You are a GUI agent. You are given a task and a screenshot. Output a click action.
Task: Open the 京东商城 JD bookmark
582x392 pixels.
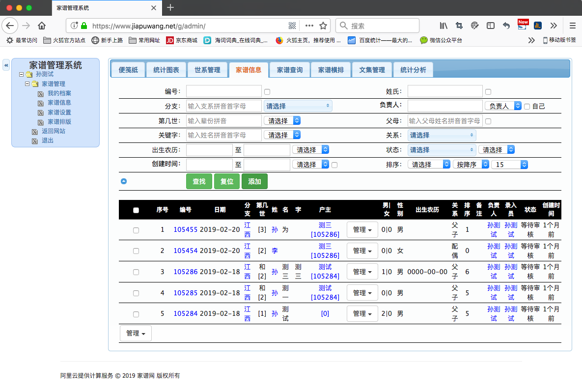point(182,40)
